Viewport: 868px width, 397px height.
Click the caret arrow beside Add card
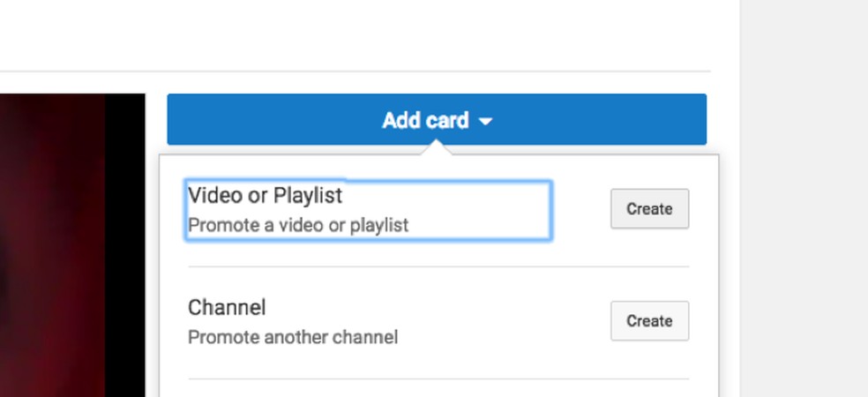coord(485,122)
